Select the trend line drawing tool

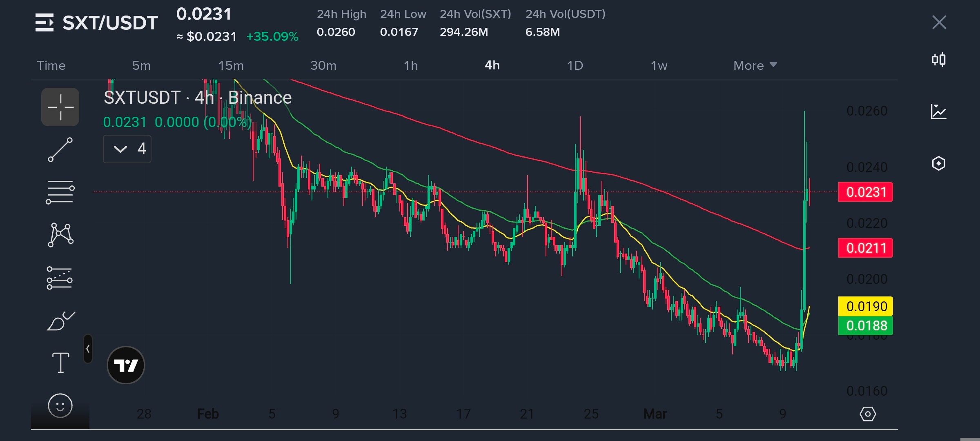click(x=60, y=150)
